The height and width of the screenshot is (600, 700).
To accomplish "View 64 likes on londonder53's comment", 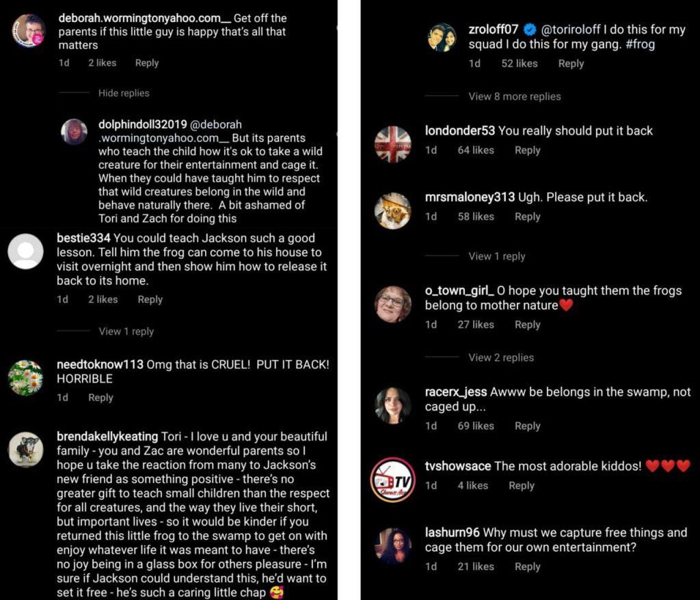I will 475,150.
